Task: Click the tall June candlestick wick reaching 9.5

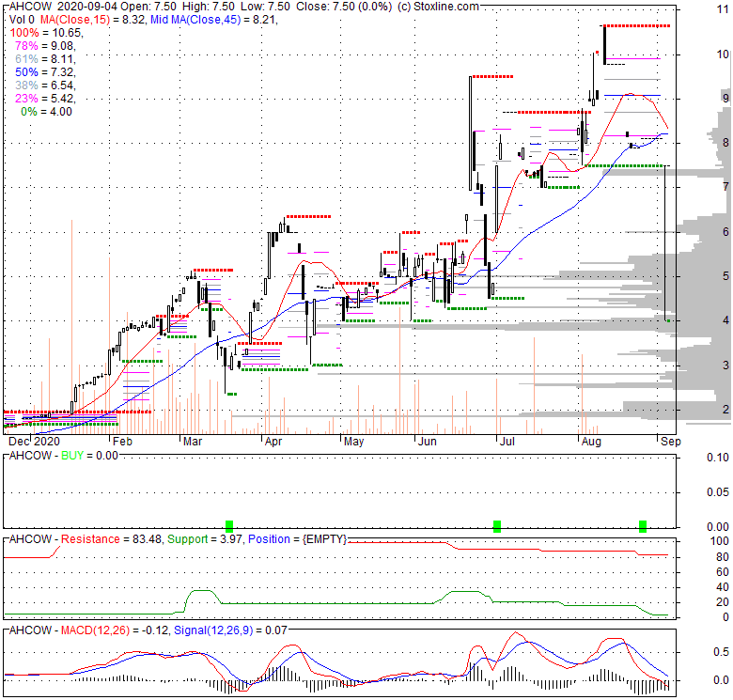Action: point(470,132)
